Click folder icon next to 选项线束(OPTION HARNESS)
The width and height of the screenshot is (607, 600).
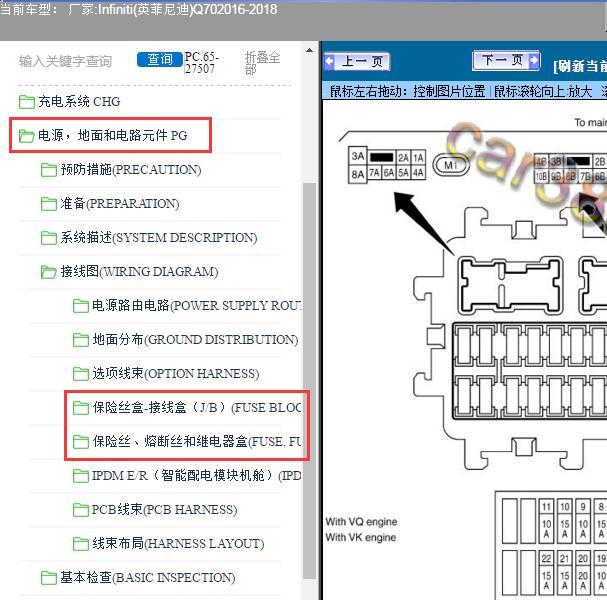pos(81,374)
